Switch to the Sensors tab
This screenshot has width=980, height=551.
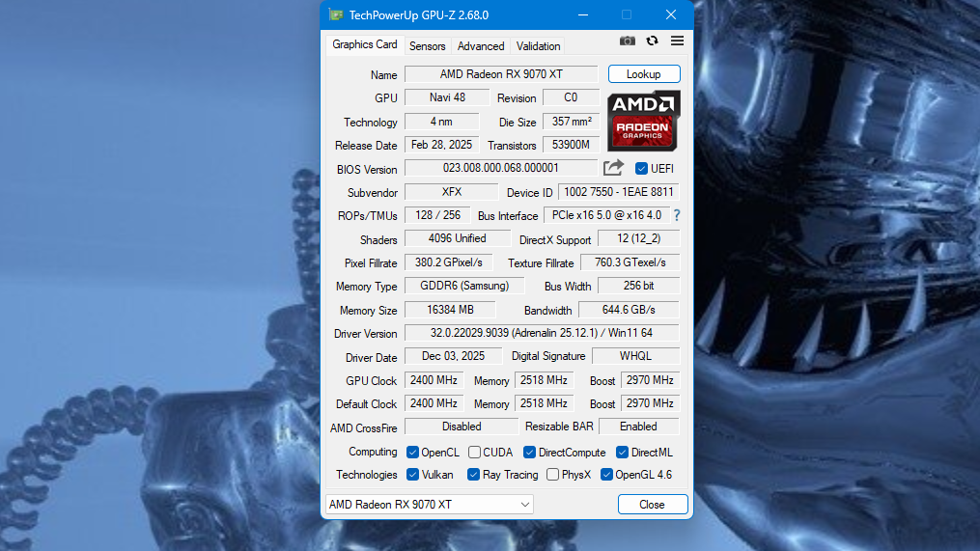[x=427, y=46]
